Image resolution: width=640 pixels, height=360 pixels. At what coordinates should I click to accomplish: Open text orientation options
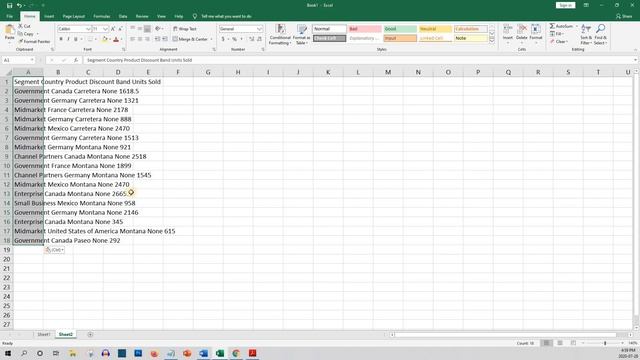click(x=159, y=29)
